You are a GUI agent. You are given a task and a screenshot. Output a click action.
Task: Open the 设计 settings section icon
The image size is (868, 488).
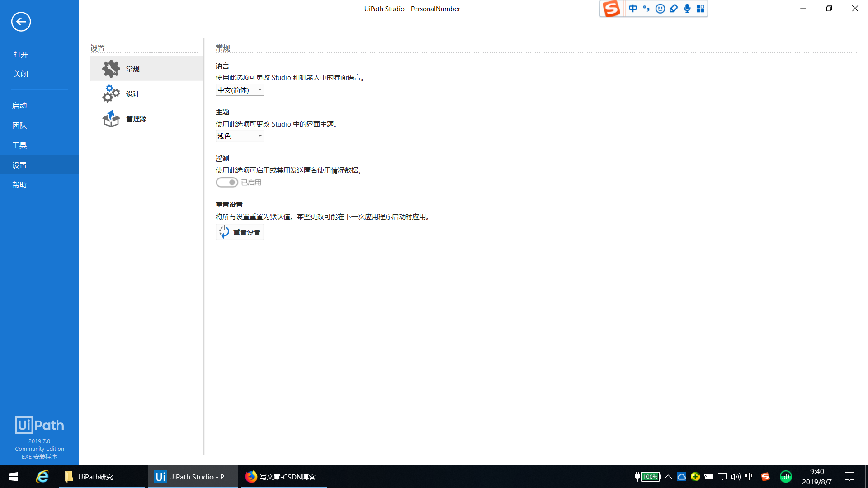pyautogui.click(x=111, y=94)
